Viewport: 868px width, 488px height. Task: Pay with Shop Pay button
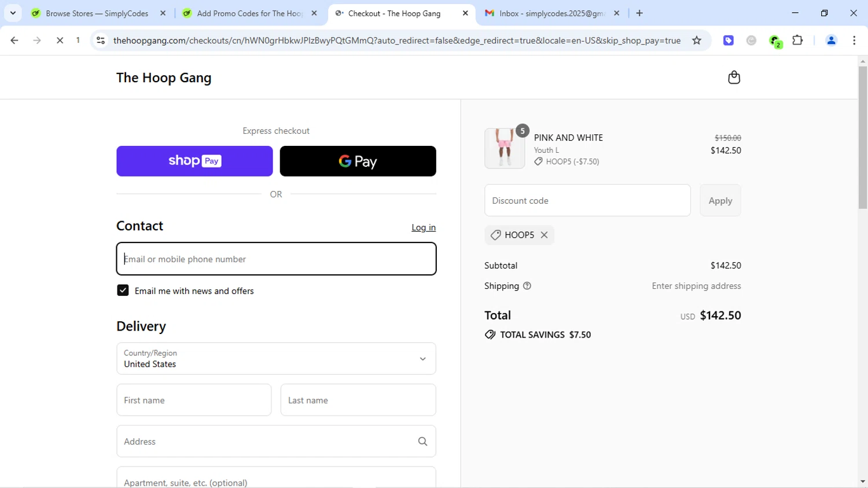(194, 161)
